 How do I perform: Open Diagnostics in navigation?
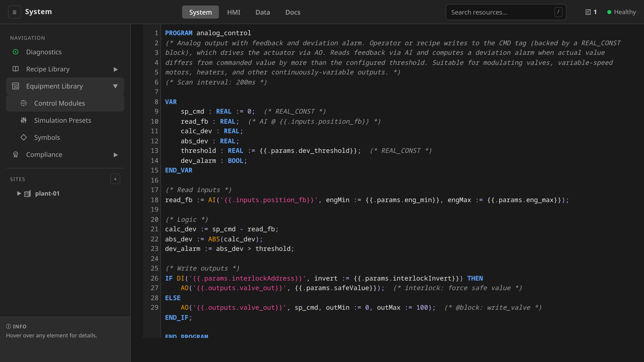(65, 52)
